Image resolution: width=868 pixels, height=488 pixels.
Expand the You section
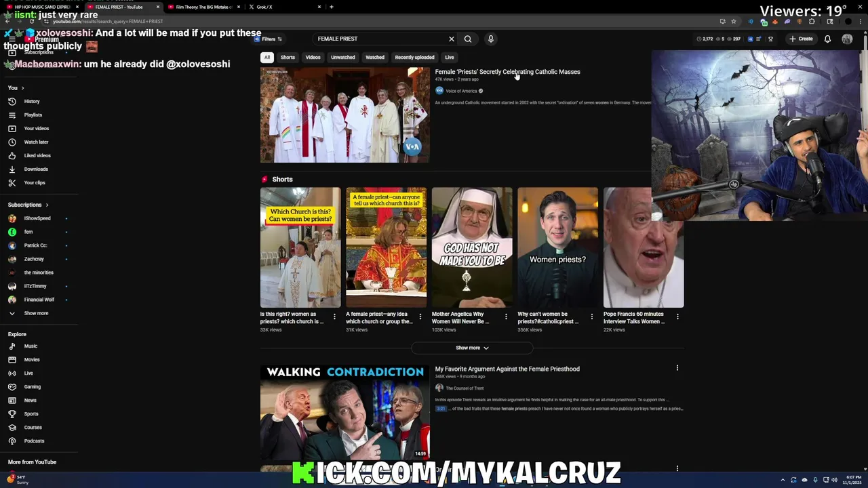tap(16, 88)
